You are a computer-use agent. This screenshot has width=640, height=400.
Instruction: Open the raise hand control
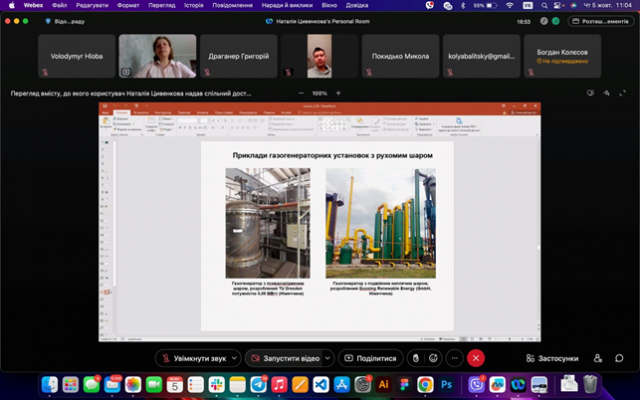tap(416, 357)
